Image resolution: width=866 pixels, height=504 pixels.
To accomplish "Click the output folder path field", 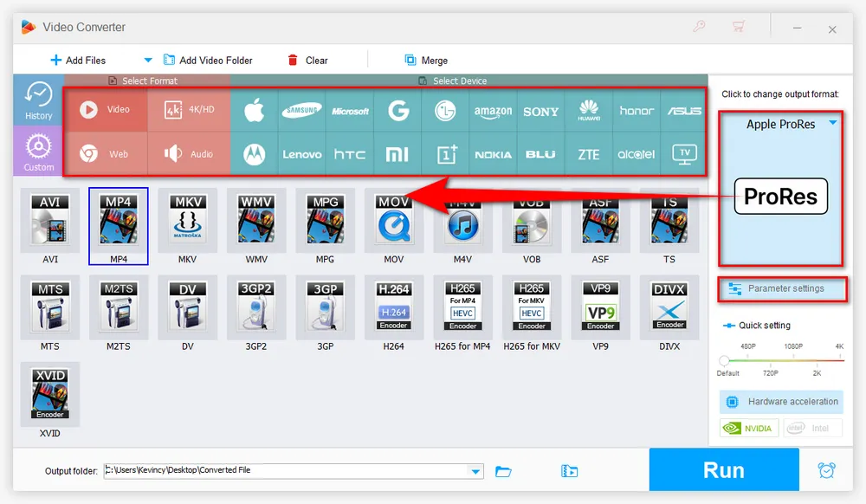I will (286, 471).
